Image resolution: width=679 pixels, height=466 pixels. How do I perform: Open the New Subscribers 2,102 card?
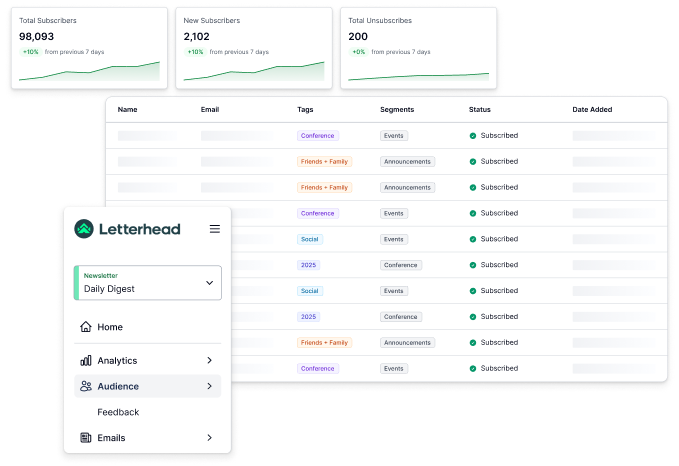pyautogui.click(x=254, y=48)
